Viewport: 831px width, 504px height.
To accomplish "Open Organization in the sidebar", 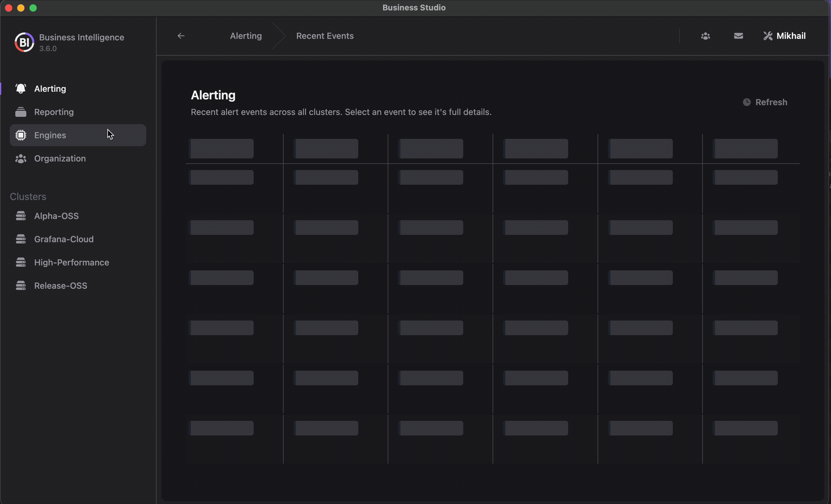I will click(78, 158).
